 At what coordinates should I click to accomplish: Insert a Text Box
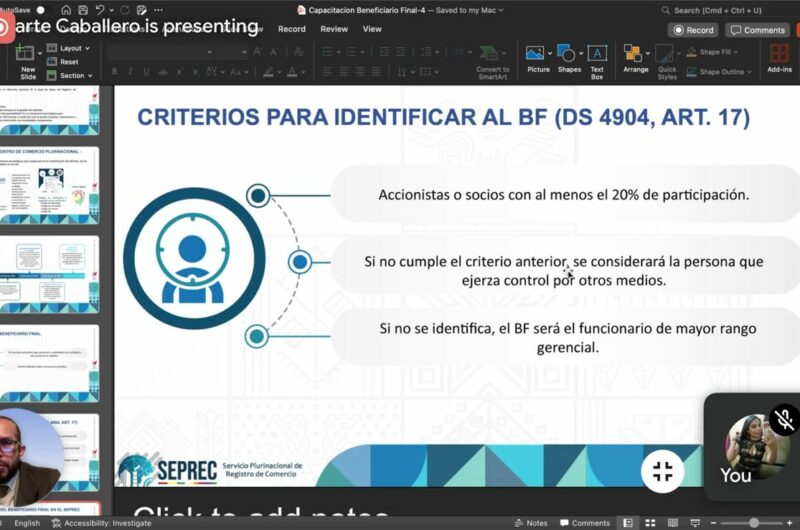tap(596, 62)
